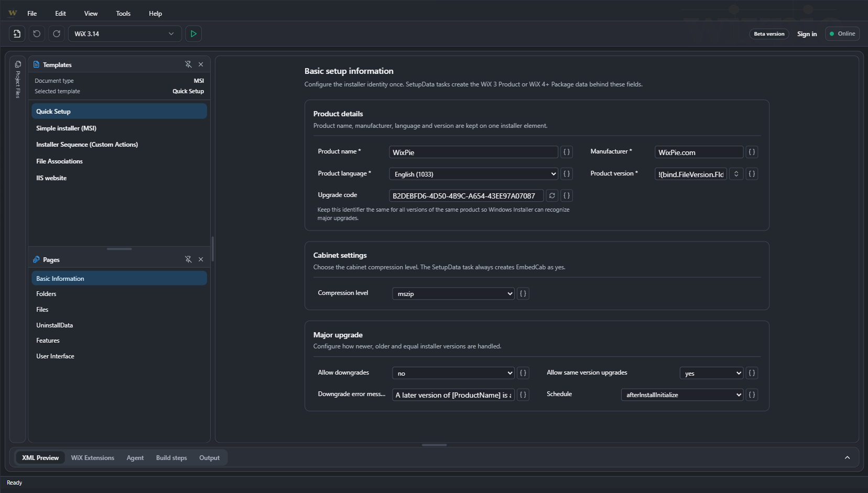Image resolution: width=868 pixels, height=493 pixels.
Task: Click the Online status indicator
Action: pos(842,34)
